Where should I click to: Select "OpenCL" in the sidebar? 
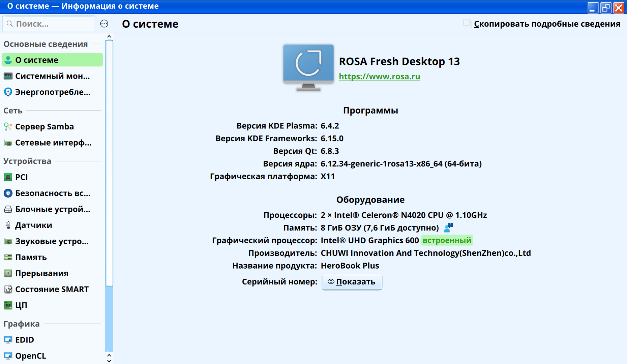52,356
